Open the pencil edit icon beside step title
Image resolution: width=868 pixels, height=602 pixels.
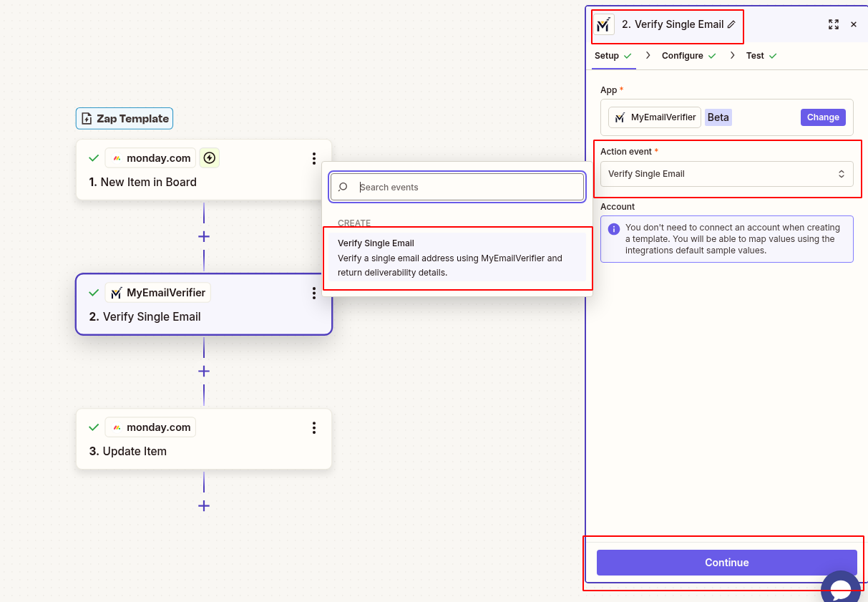click(x=731, y=24)
